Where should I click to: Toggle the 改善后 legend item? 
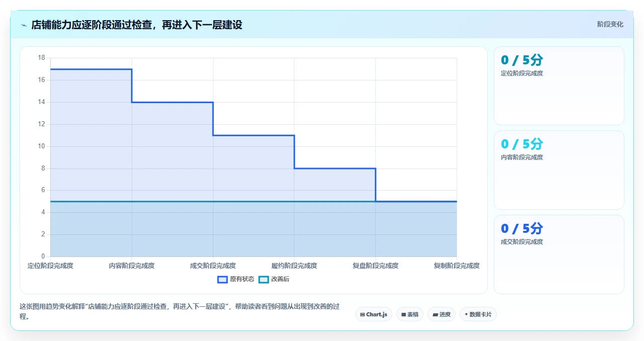click(274, 279)
